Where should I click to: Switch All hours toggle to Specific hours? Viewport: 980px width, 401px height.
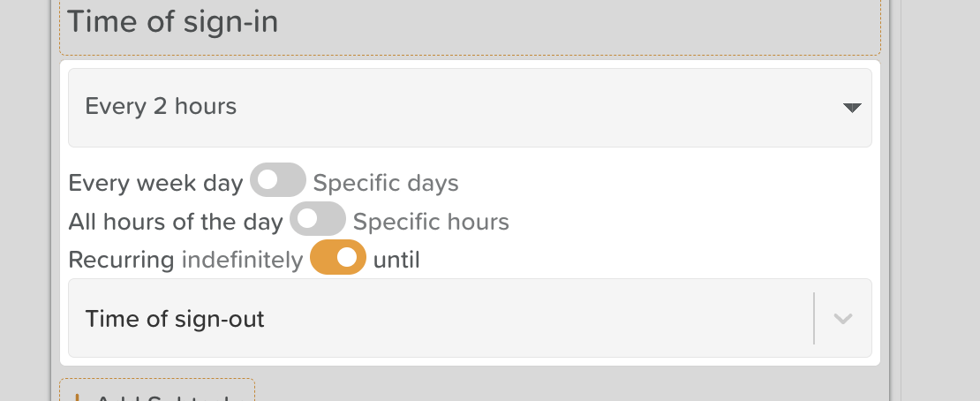[x=317, y=219]
